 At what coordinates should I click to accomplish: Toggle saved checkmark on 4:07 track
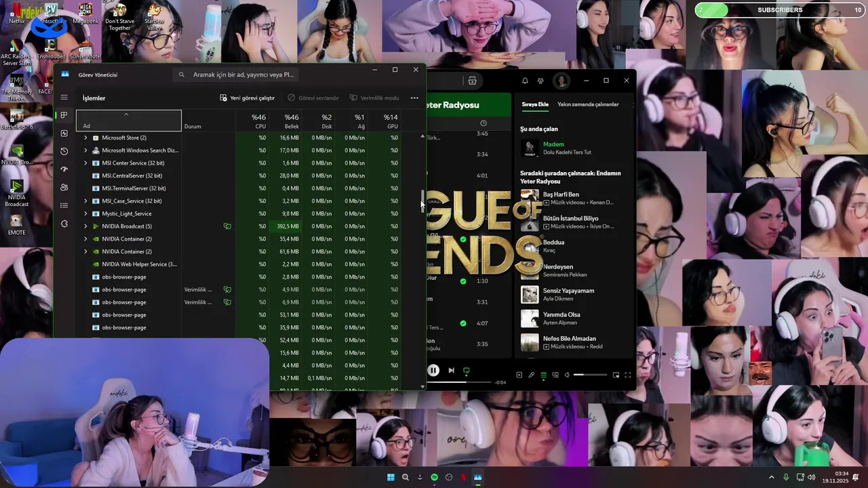[463, 323]
